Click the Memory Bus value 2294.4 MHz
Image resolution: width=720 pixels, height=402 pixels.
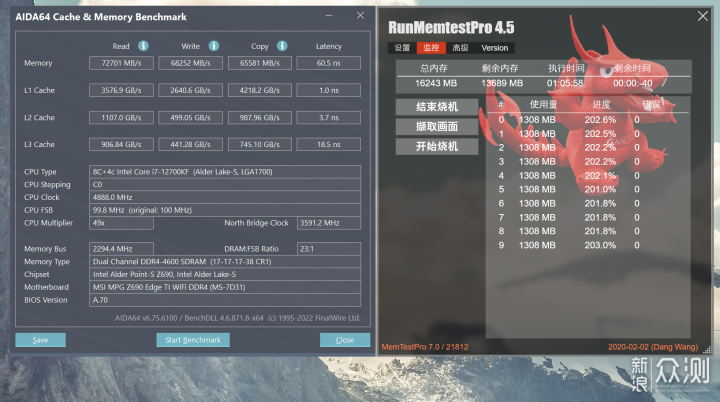coord(121,249)
